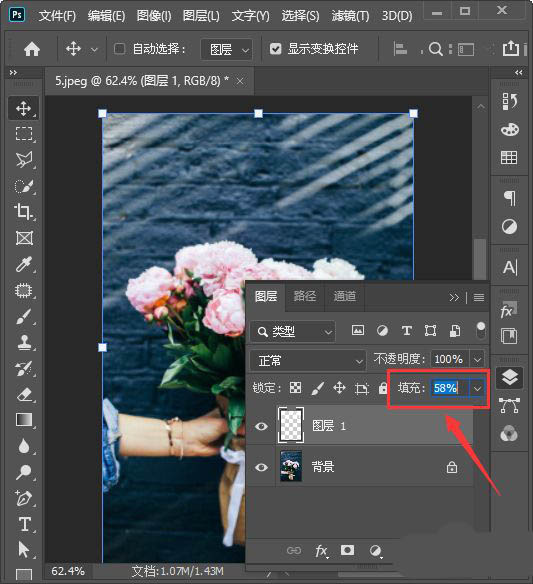
Task: Open the Color palette panel icon
Action: [510, 130]
